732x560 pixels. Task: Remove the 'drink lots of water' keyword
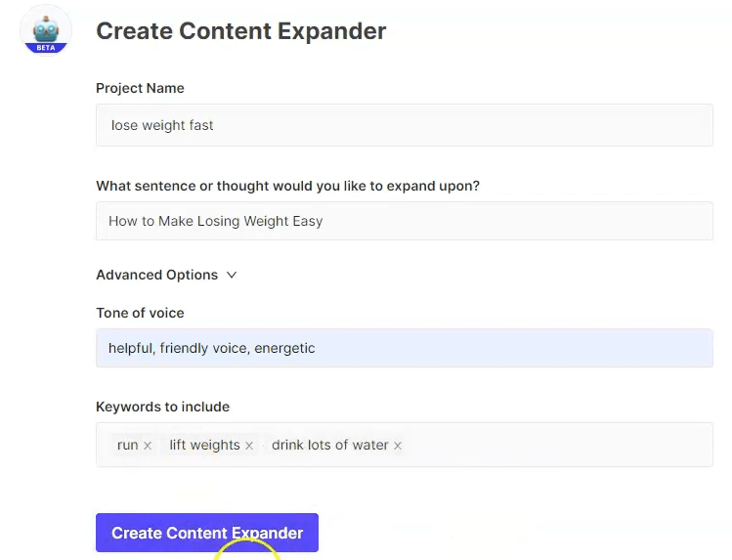tap(398, 446)
